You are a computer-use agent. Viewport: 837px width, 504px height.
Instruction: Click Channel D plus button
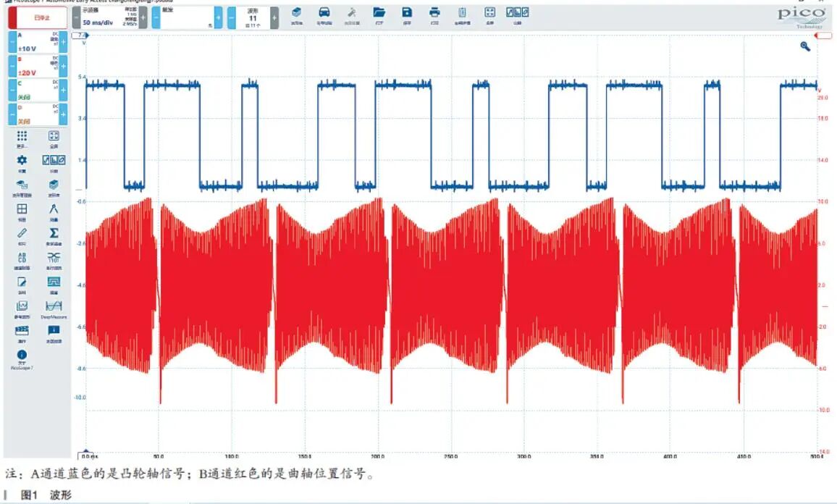coord(63,114)
